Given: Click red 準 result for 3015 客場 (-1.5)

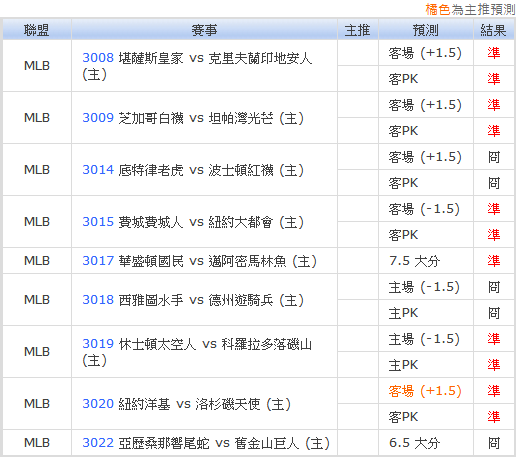Looking at the screenshot, I should pos(494,209).
